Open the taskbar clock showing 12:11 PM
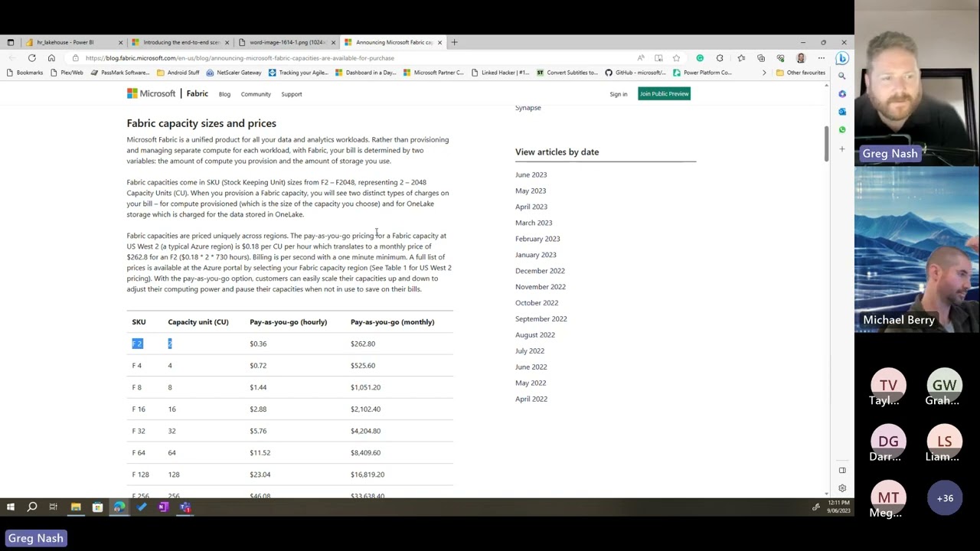This screenshot has height=551, width=980. (x=840, y=507)
